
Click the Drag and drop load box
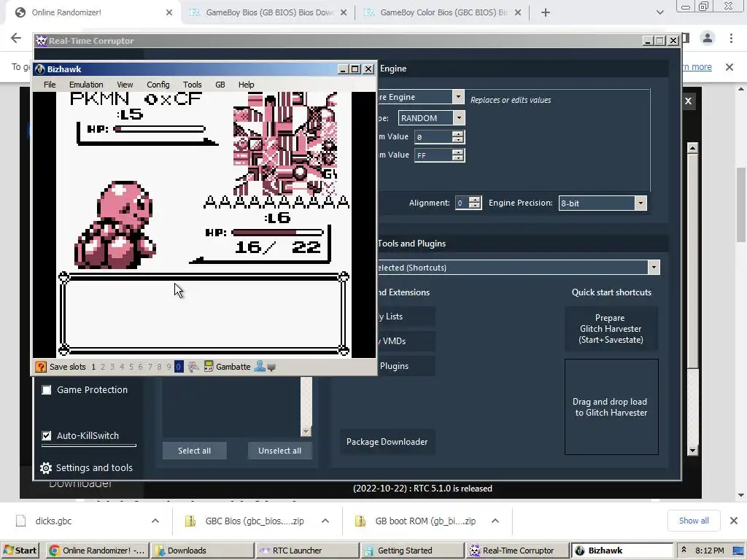point(611,407)
